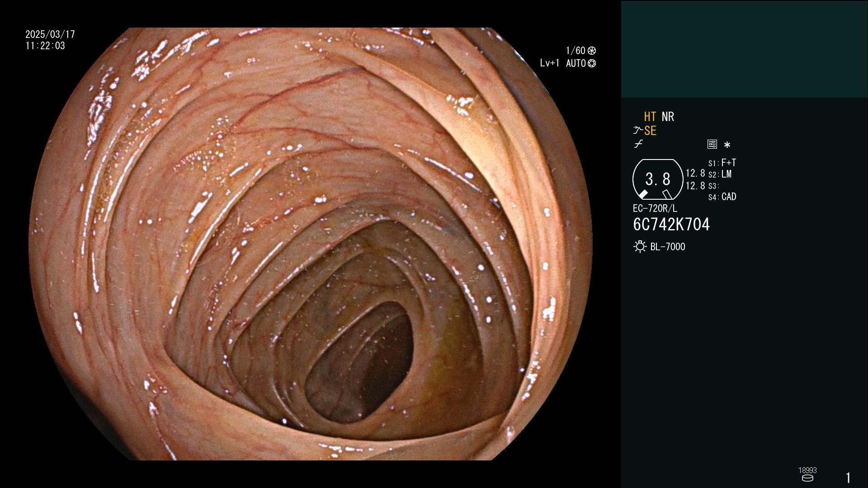The width and height of the screenshot is (868, 488).
Task: Click the time stamp 11:22:03
Action: point(45,46)
